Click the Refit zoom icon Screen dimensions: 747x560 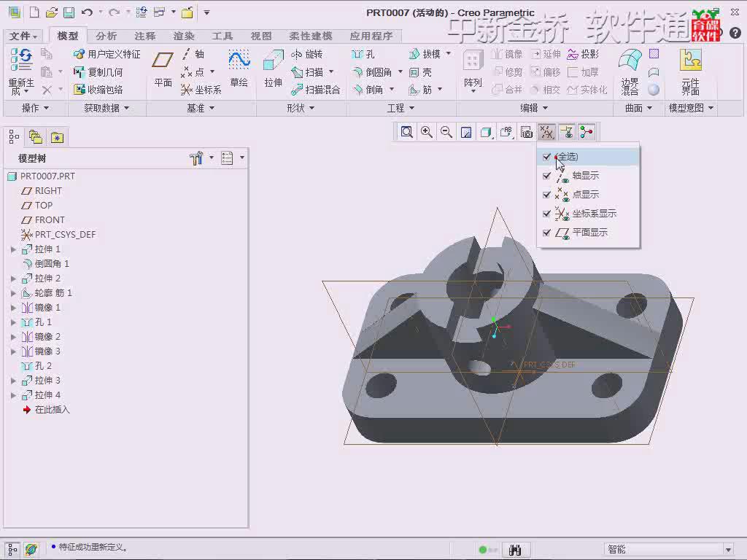[406, 132]
